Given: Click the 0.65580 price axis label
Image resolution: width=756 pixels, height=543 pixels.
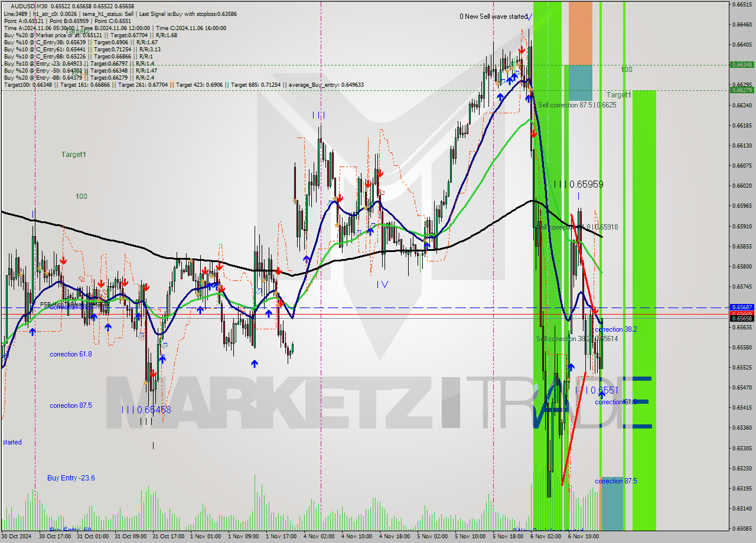Looking at the screenshot, I should (742, 347).
